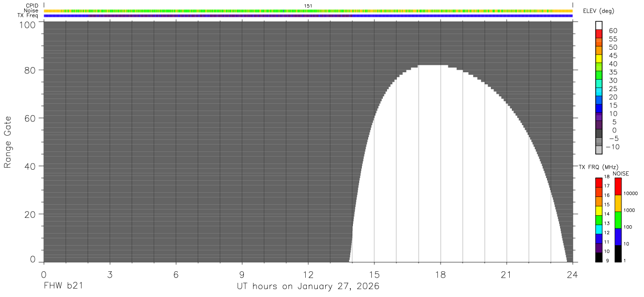Click the blue TX Freq strip above the plot
The image size is (644, 297).
(308, 16)
